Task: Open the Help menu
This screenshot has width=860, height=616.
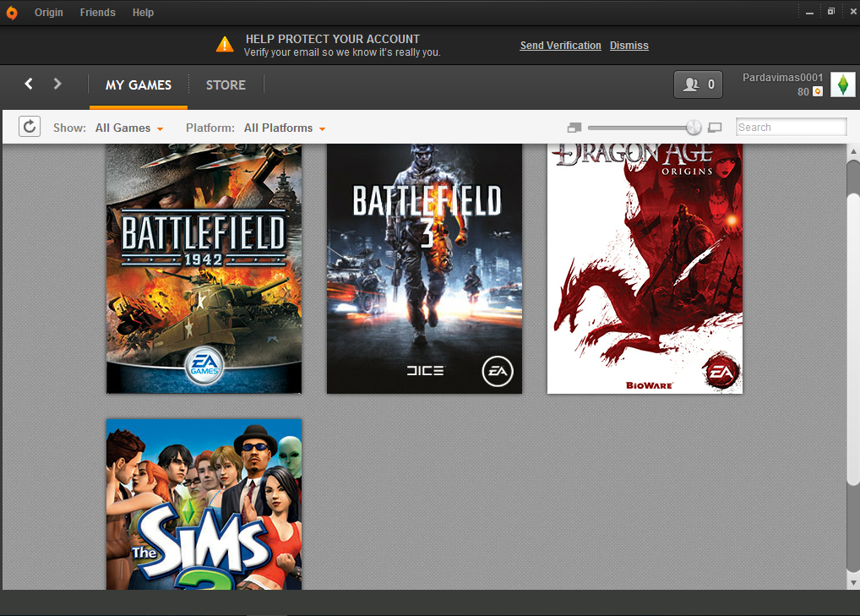Action: coord(143,12)
